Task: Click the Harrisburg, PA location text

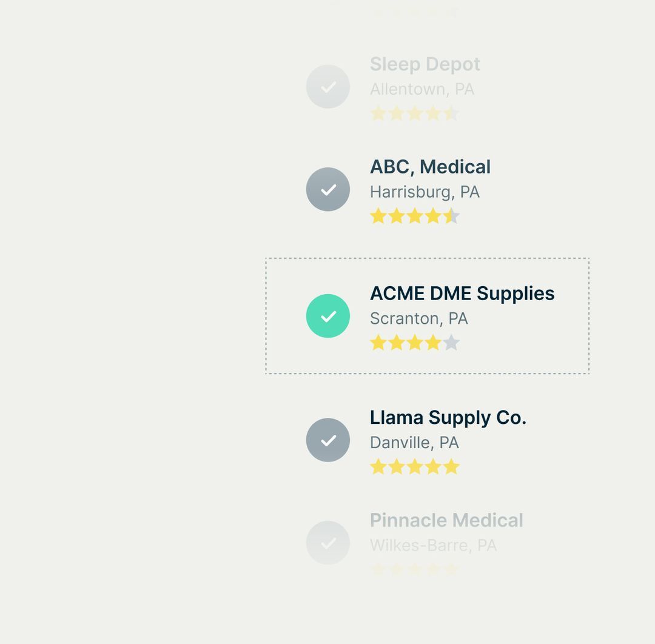Action: [425, 192]
